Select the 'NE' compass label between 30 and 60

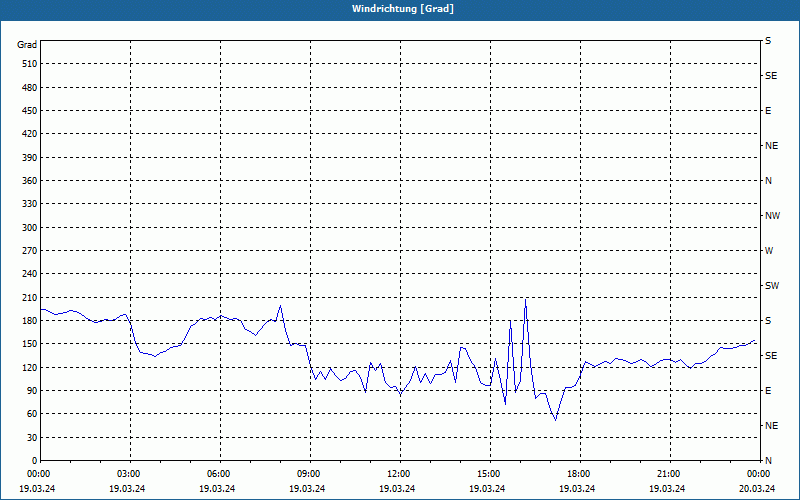tap(771, 426)
